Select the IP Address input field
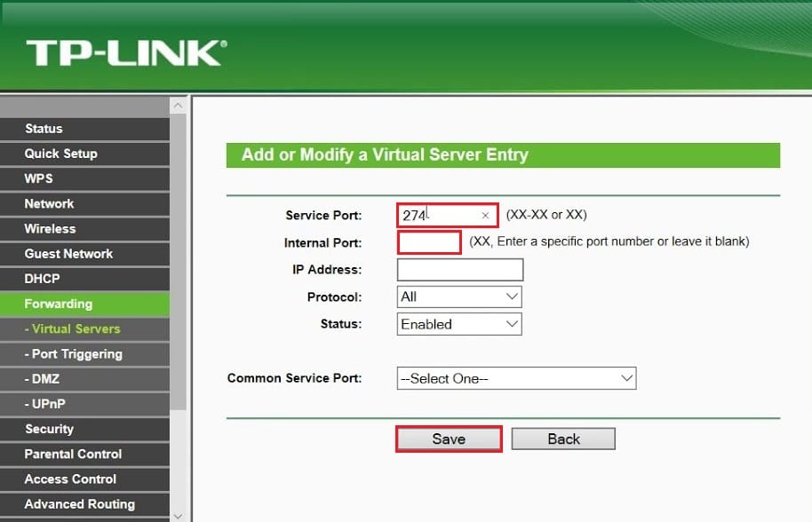 point(460,270)
